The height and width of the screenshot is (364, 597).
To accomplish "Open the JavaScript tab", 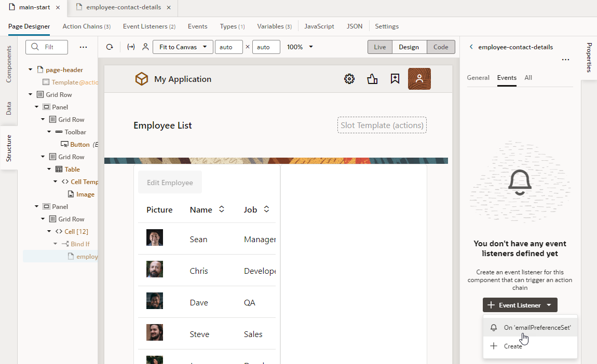I will click(319, 26).
